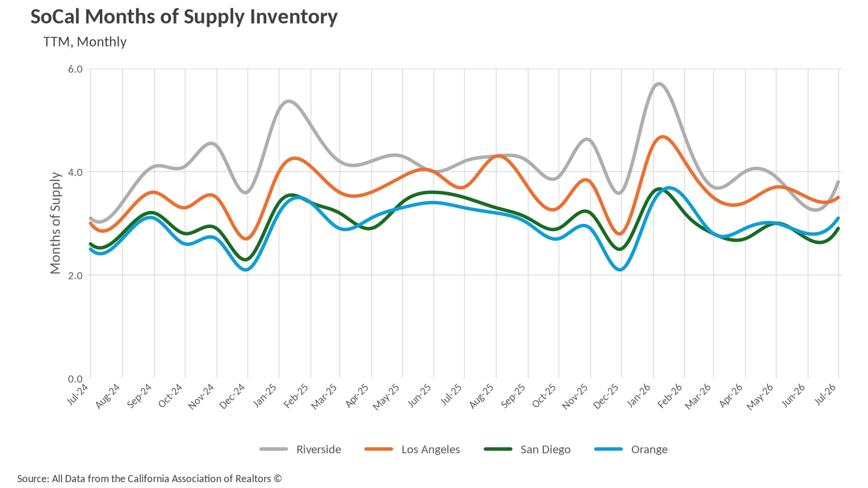Click the Los Angeles orange legend swatch
Image resolution: width=868 pixels, height=488 pixels.
379,449
